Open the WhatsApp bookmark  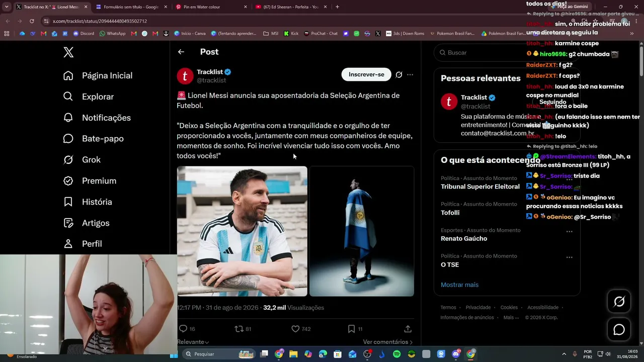coord(113,34)
